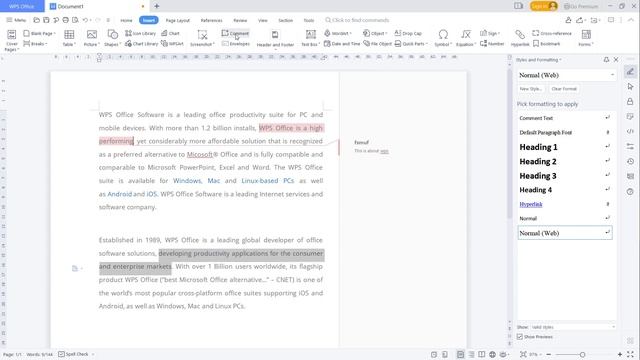Open the Shapes gallery

(112, 38)
